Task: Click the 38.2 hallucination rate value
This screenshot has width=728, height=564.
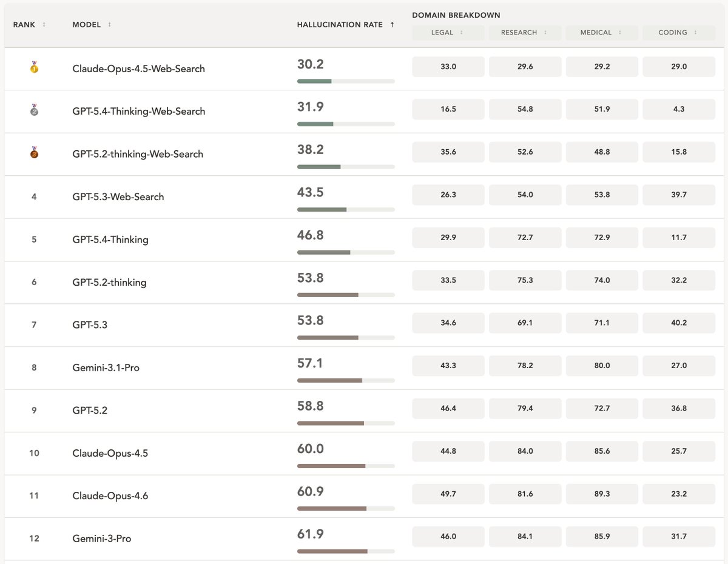Action: tap(311, 149)
